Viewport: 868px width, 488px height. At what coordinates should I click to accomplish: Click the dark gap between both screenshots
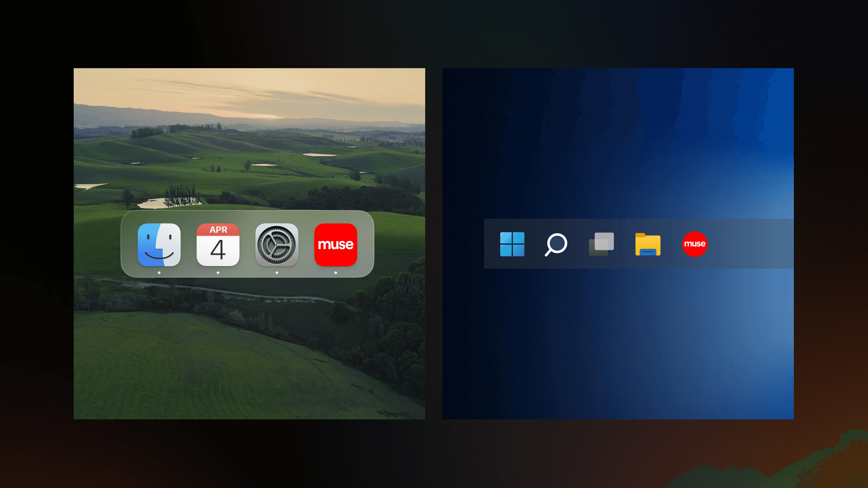434,244
